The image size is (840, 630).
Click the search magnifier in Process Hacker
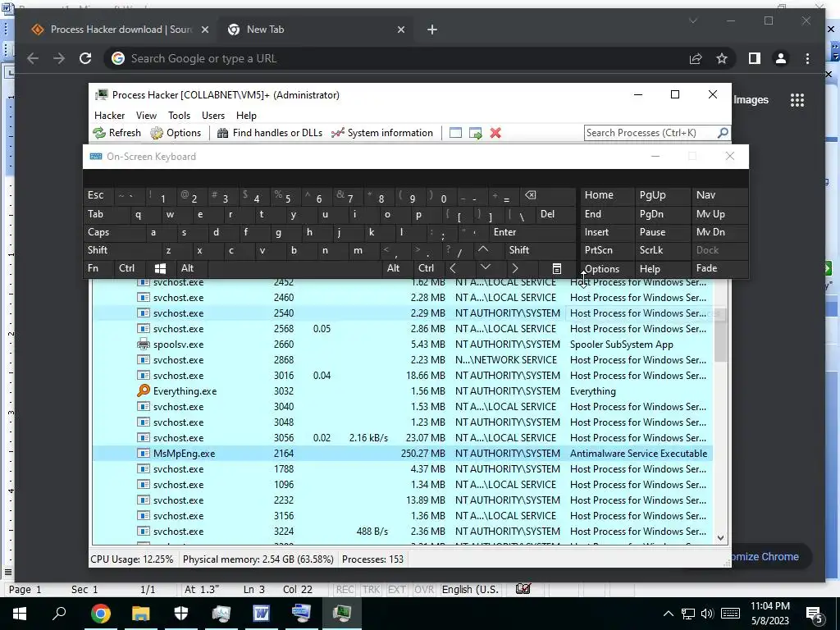723,132
